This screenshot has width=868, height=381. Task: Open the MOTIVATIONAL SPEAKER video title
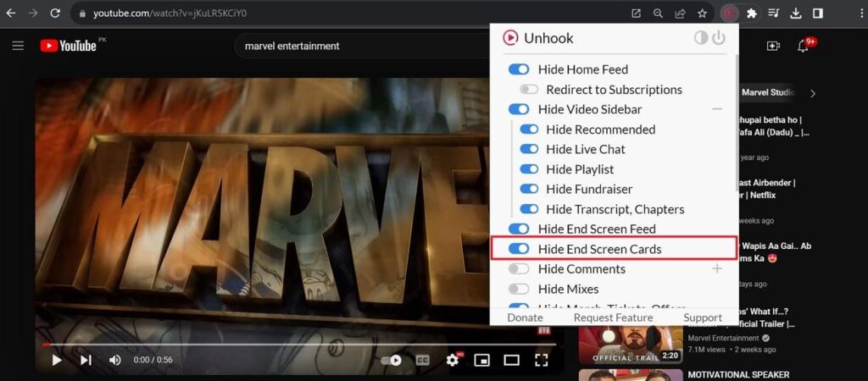[738, 375]
